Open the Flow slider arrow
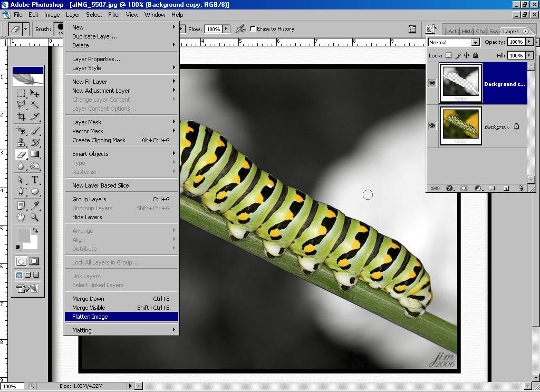The width and height of the screenshot is (540, 392). (x=226, y=29)
